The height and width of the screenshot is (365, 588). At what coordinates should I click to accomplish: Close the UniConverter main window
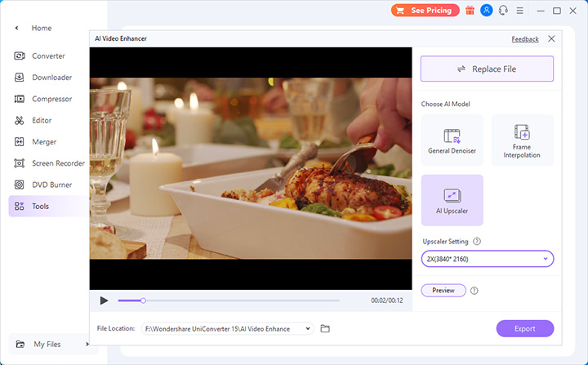(573, 11)
